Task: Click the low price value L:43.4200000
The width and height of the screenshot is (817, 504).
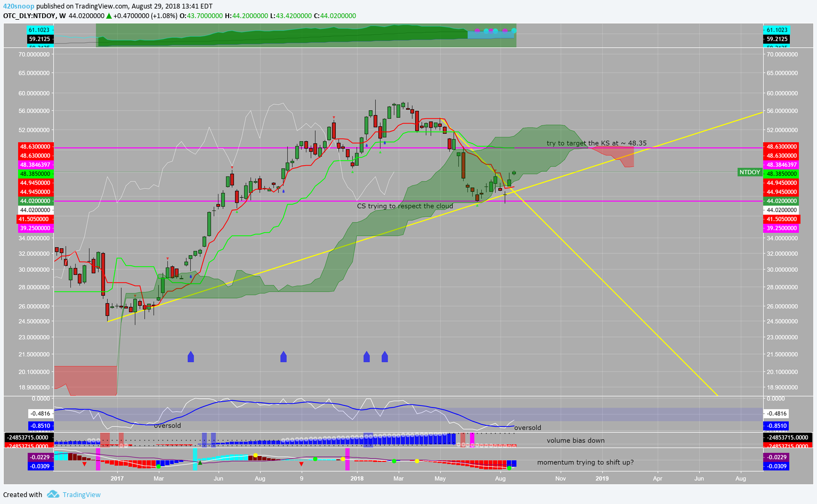Action: tap(290, 16)
